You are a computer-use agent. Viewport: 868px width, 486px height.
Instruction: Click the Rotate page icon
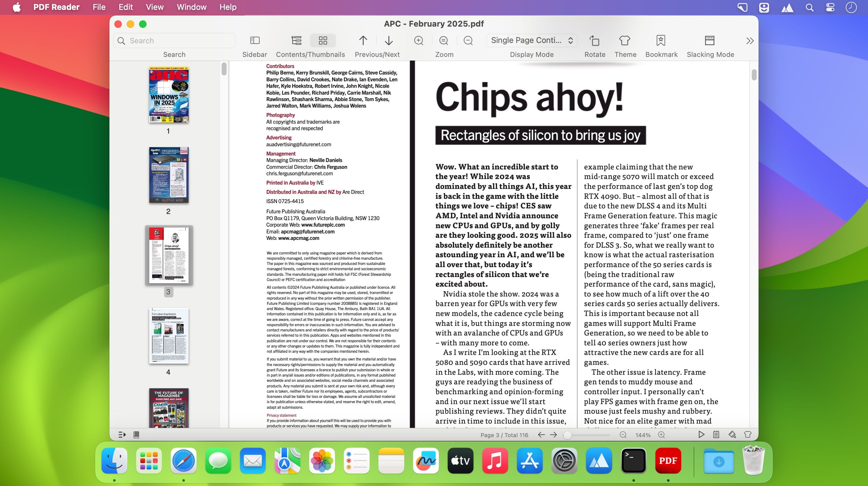click(x=594, y=40)
